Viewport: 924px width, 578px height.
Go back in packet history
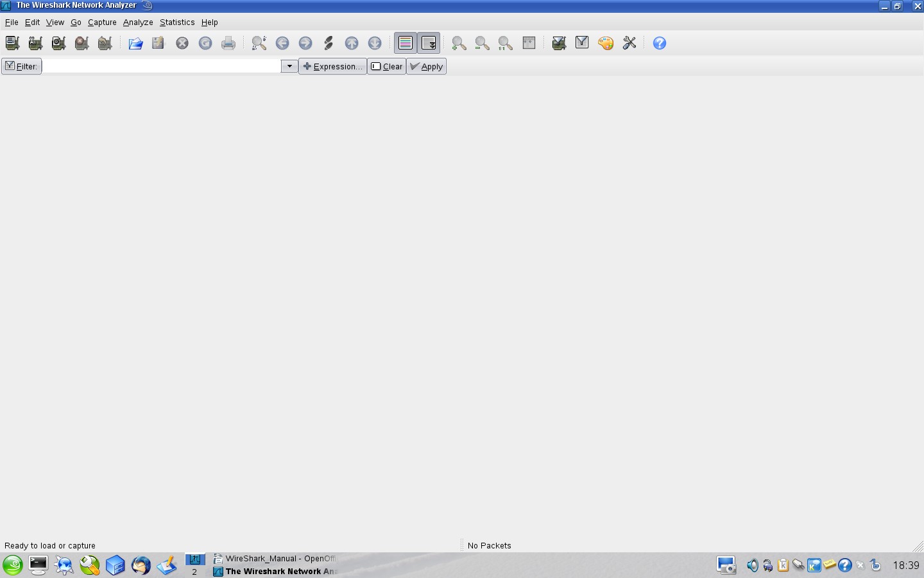(282, 43)
